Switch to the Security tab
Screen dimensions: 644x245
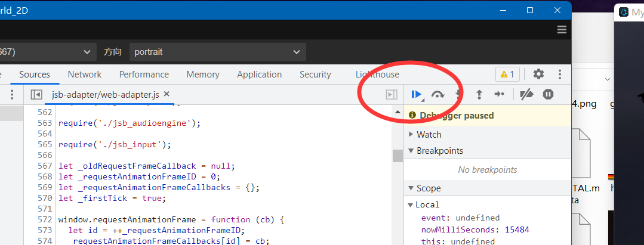point(315,75)
